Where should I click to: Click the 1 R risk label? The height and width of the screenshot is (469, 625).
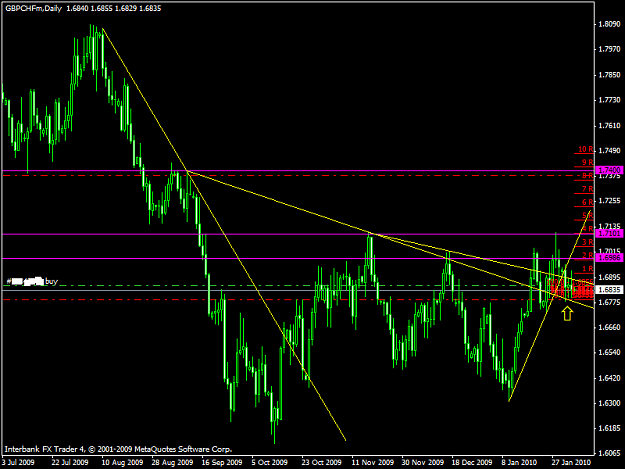pos(588,269)
